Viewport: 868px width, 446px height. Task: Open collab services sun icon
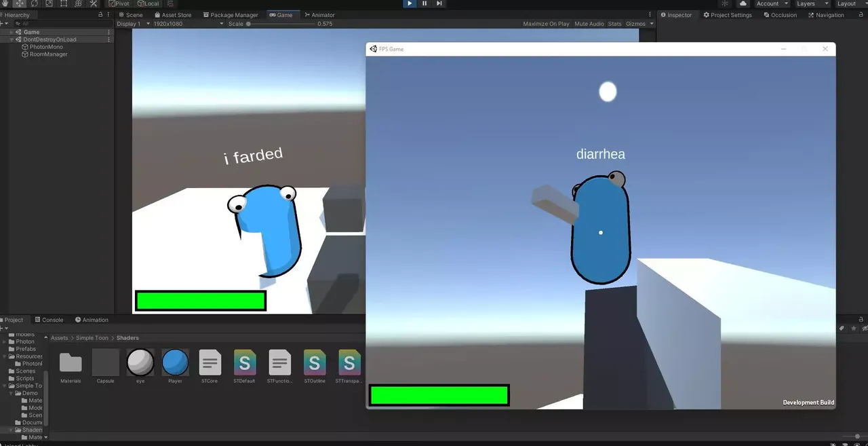click(x=725, y=3)
